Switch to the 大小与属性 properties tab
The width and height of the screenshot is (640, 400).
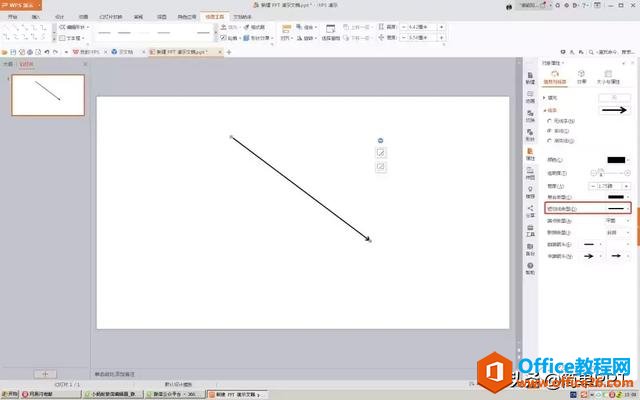click(608, 77)
